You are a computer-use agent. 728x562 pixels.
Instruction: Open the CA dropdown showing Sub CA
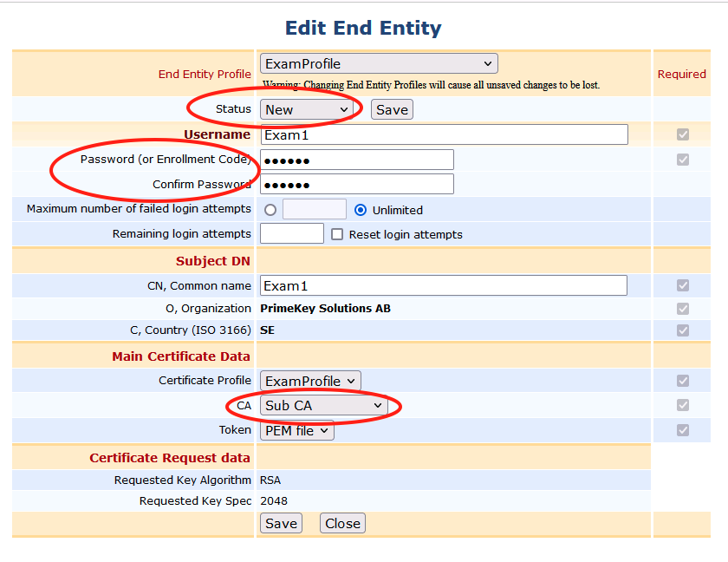point(323,405)
